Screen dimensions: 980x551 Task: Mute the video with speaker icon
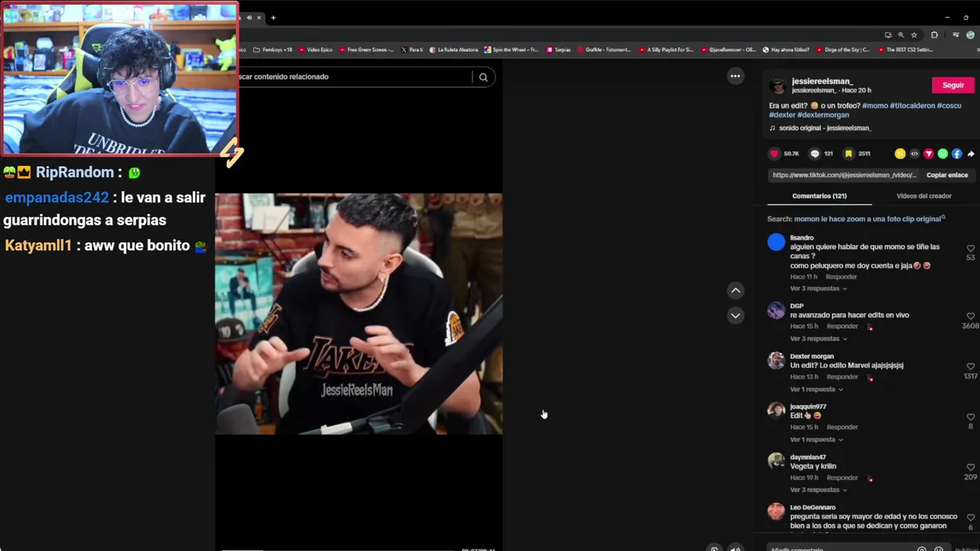point(735,548)
